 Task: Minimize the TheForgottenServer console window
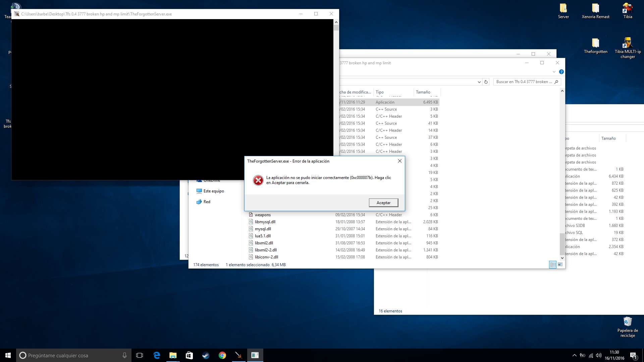(301, 14)
